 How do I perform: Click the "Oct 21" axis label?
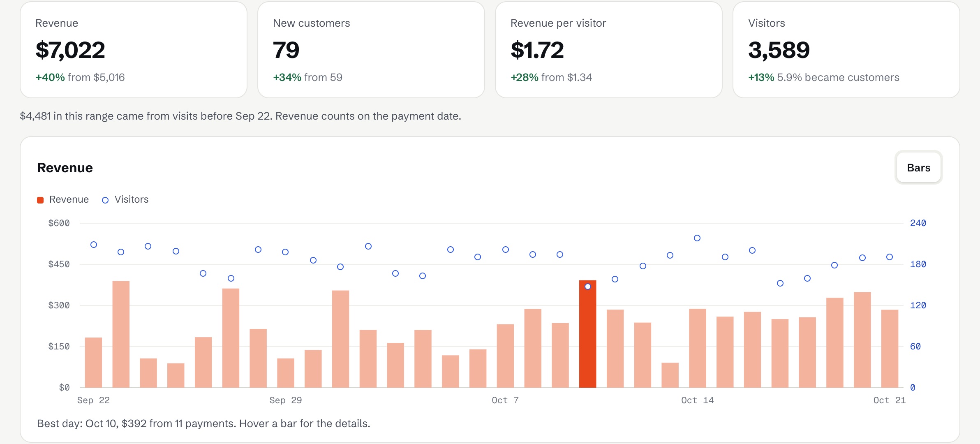pos(890,400)
